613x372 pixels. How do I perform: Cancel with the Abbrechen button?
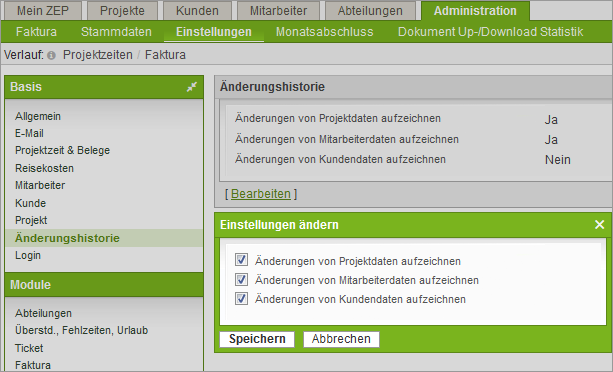(341, 339)
